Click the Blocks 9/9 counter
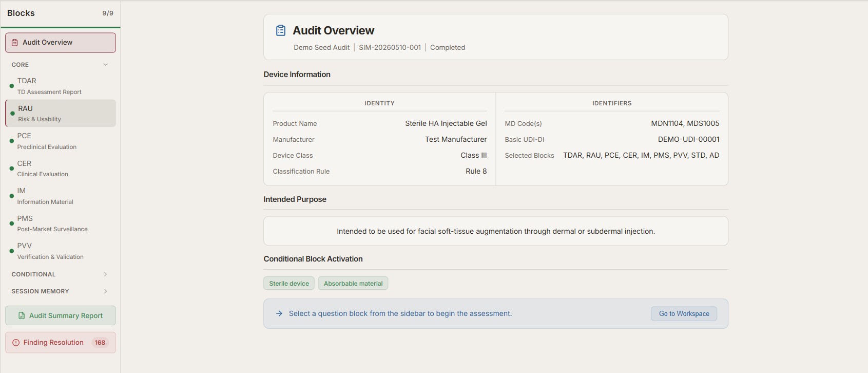This screenshot has height=373, width=868. click(x=108, y=13)
